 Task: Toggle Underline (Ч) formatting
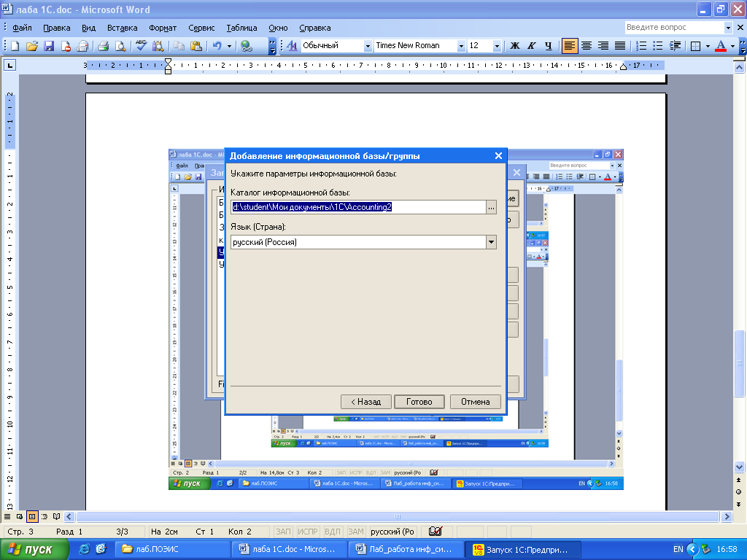(549, 46)
